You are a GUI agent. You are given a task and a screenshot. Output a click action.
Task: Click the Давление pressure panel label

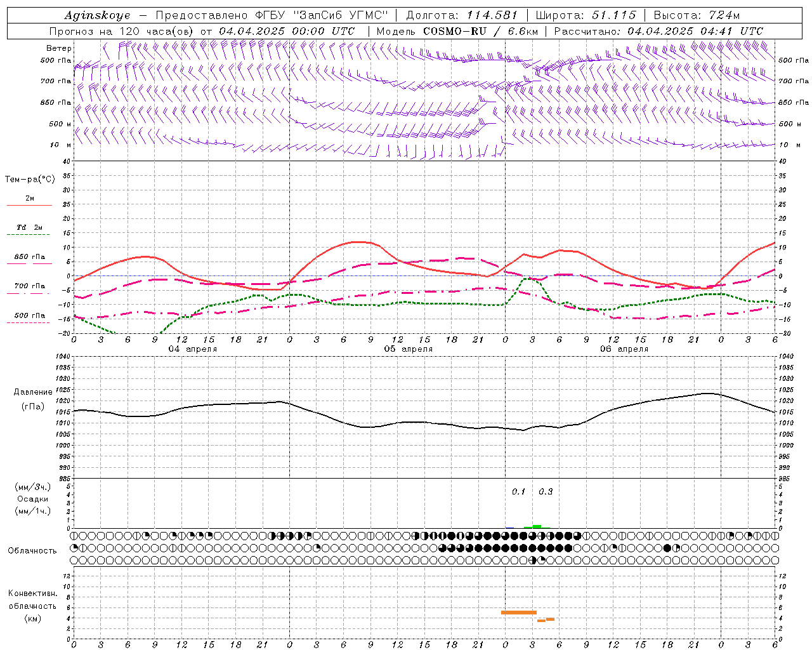coord(33,392)
